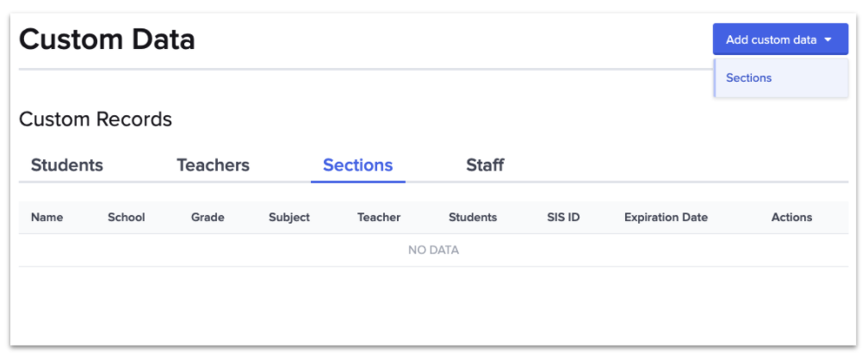The height and width of the screenshot is (363, 868).
Task: Click the Expiration Date column header
Action: point(666,218)
